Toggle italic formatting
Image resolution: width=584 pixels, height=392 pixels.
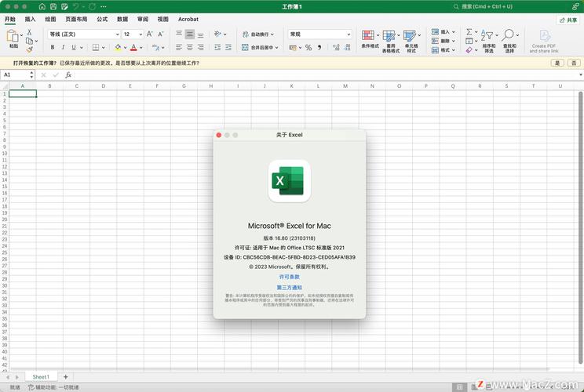[63, 47]
